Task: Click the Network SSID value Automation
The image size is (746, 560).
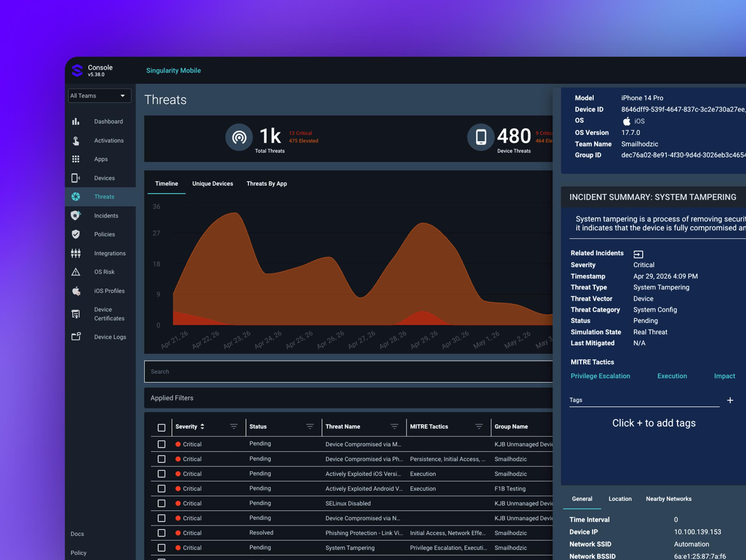Action: (x=692, y=544)
